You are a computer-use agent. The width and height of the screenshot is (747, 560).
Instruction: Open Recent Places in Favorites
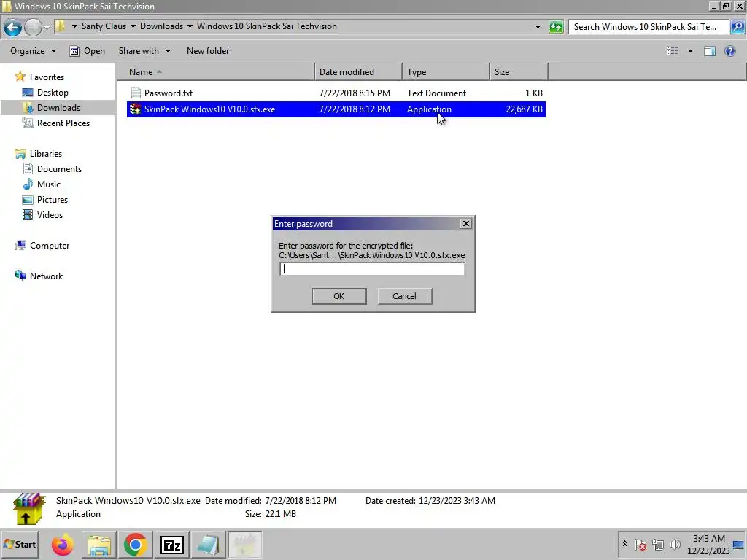point(63,122)
